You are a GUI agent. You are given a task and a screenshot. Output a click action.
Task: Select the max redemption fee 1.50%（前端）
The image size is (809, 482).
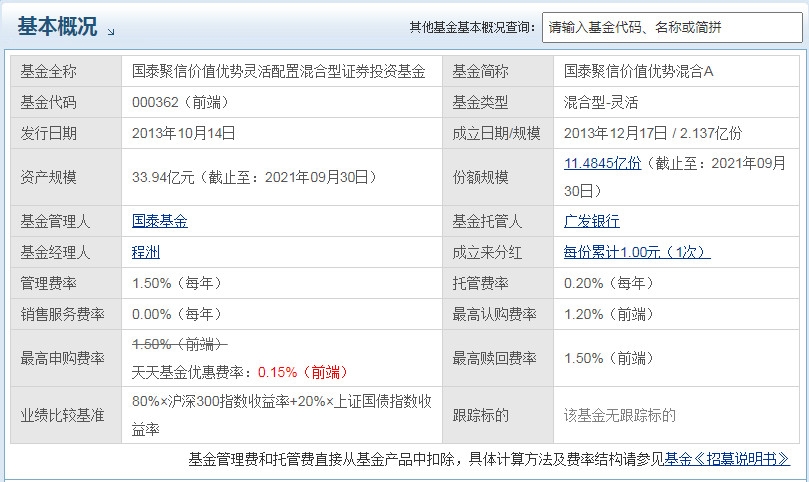coord(609,358)
